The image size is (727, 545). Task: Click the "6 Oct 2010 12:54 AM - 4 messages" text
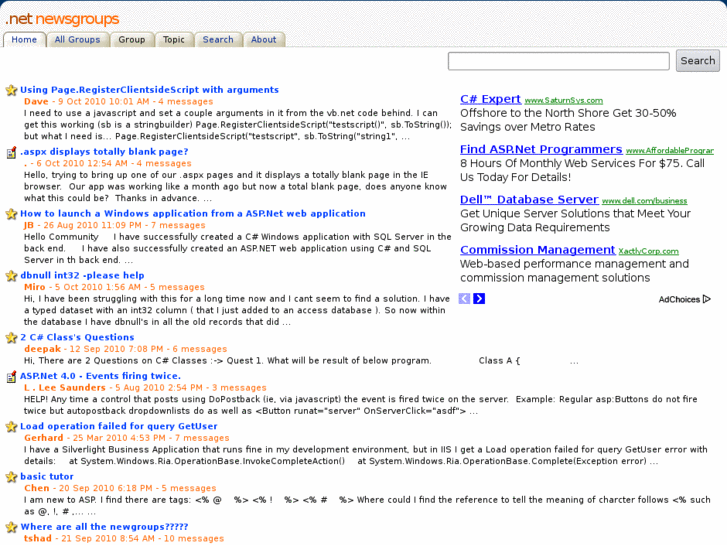click(x=114, y=164)
